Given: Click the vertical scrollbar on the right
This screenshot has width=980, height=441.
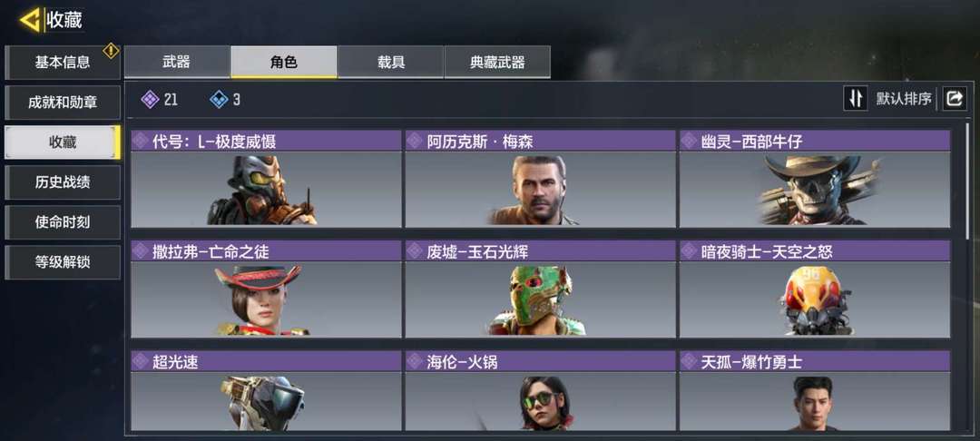Looking at the screenshot, I should point(968,181).
